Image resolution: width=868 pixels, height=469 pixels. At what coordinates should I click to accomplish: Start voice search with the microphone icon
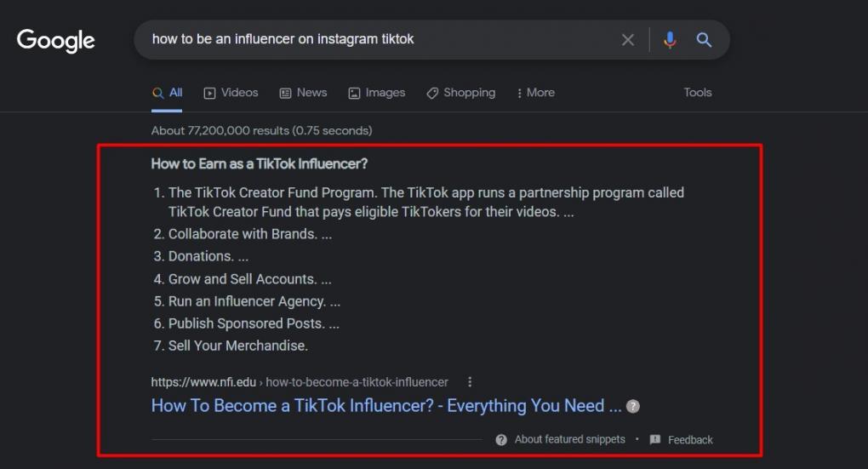click(670, 40)
